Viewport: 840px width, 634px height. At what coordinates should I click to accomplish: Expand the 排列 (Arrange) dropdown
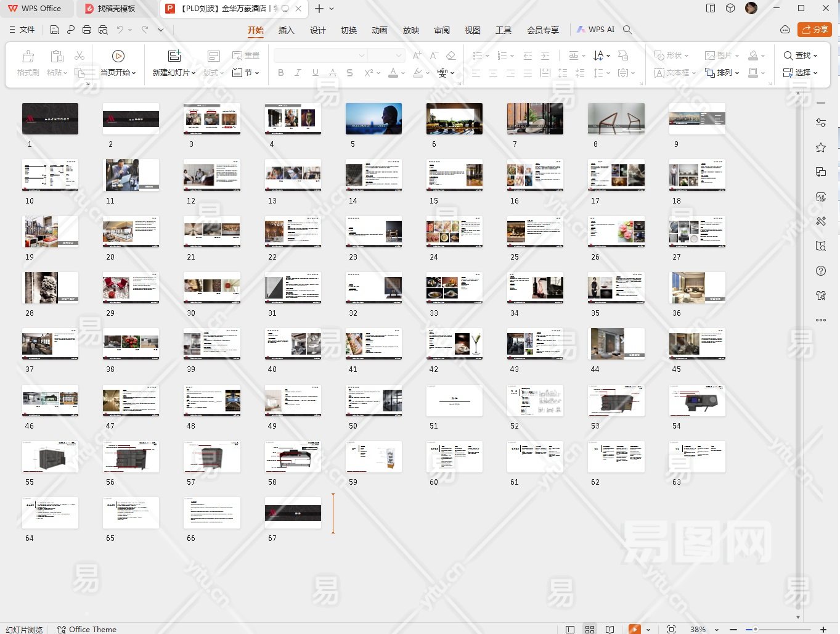722,73
